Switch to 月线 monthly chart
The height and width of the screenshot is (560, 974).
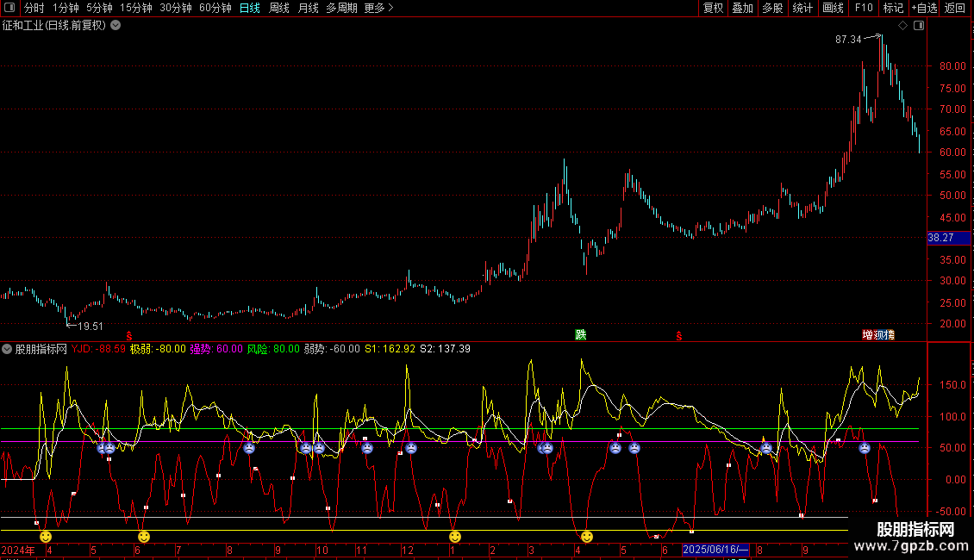point(308,8)
